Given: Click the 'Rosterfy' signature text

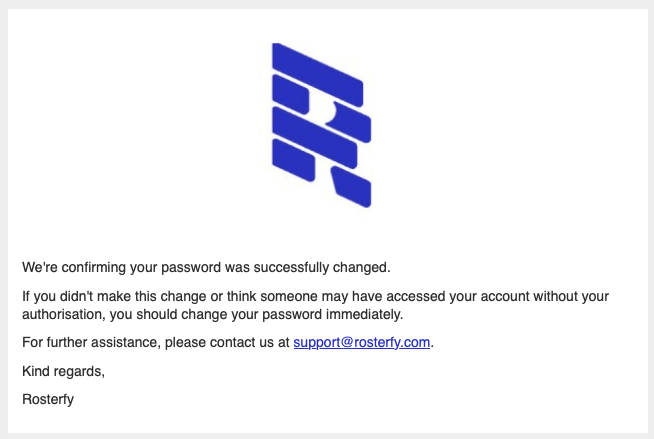Looking at the screenshot, I should (48, 399).
